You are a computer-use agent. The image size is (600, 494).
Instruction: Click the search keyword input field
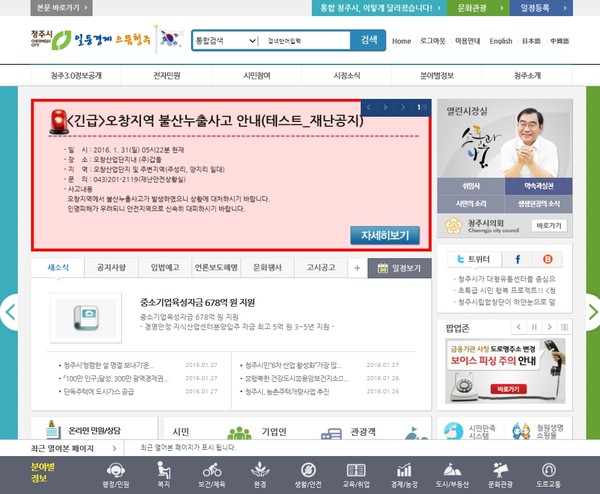(x=305, y=41)
